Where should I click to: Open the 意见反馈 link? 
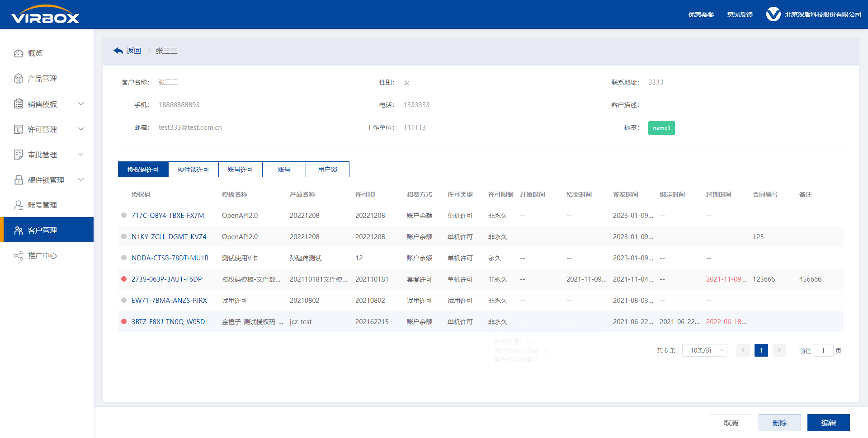(x=740, y=14)
